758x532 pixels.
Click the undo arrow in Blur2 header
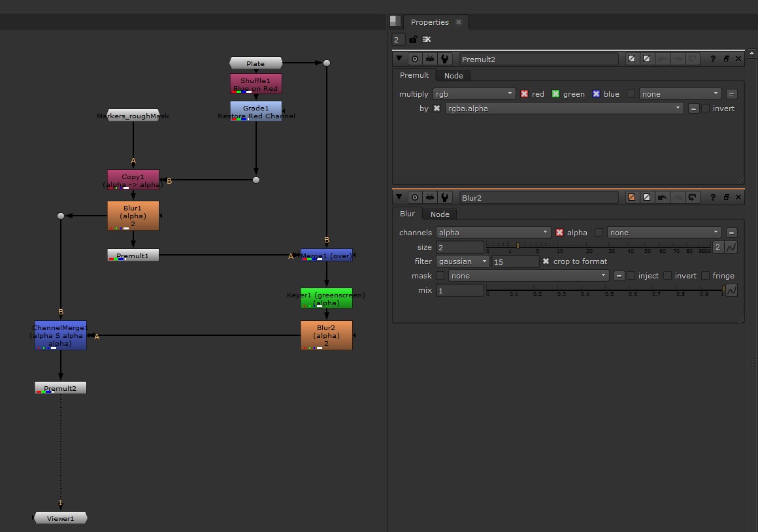click(x=662, y=197)
